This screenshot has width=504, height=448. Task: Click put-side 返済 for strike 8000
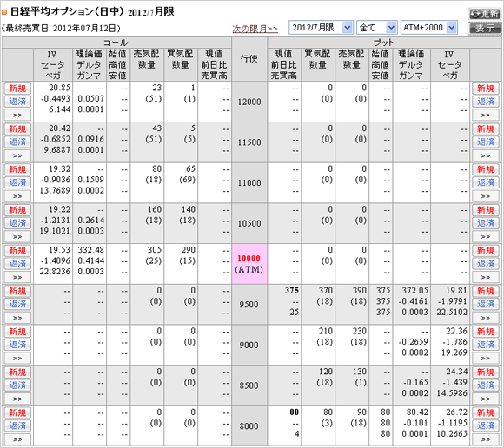486,425
